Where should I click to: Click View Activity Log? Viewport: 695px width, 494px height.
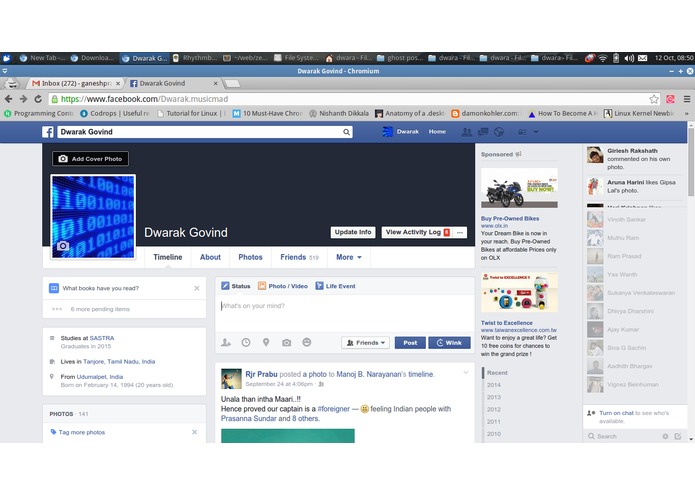click(417, 232)
